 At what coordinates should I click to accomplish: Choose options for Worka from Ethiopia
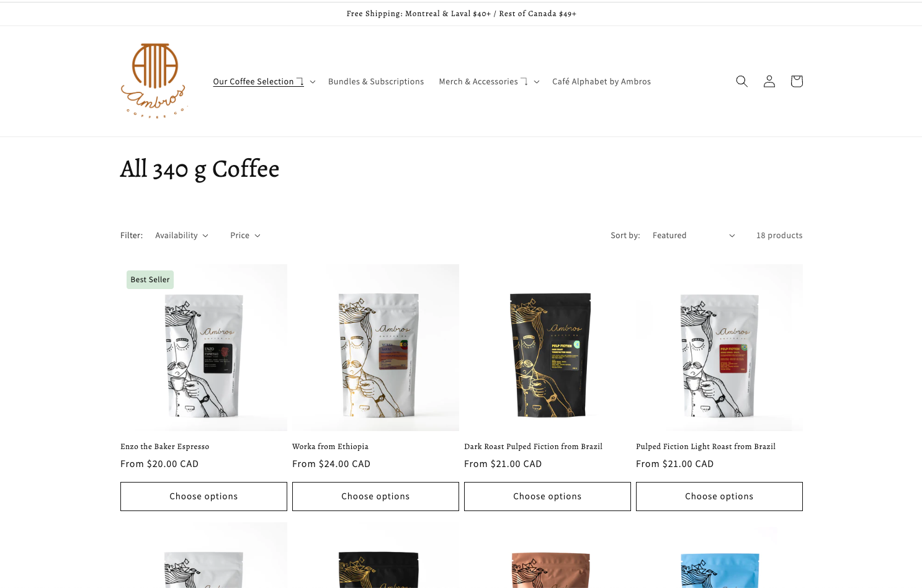point(375,496)
